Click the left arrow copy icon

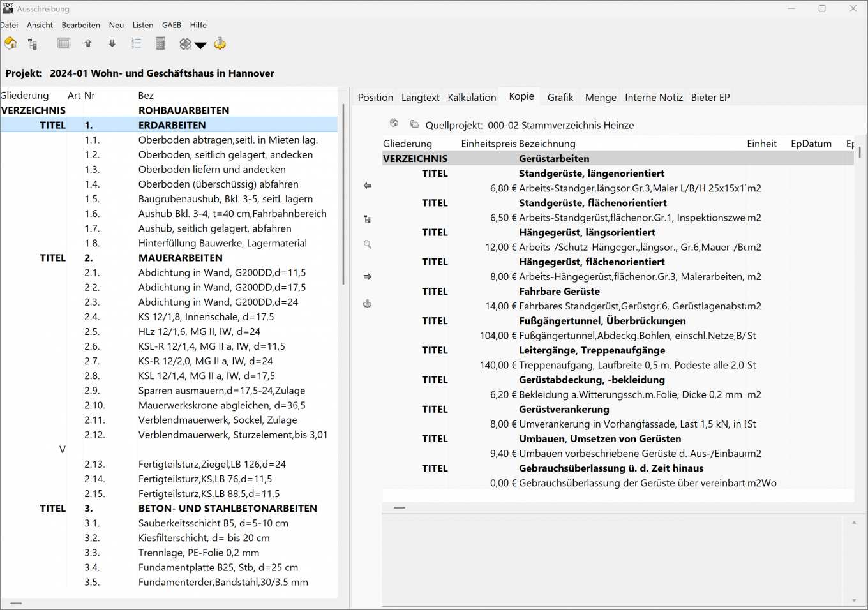368,186
